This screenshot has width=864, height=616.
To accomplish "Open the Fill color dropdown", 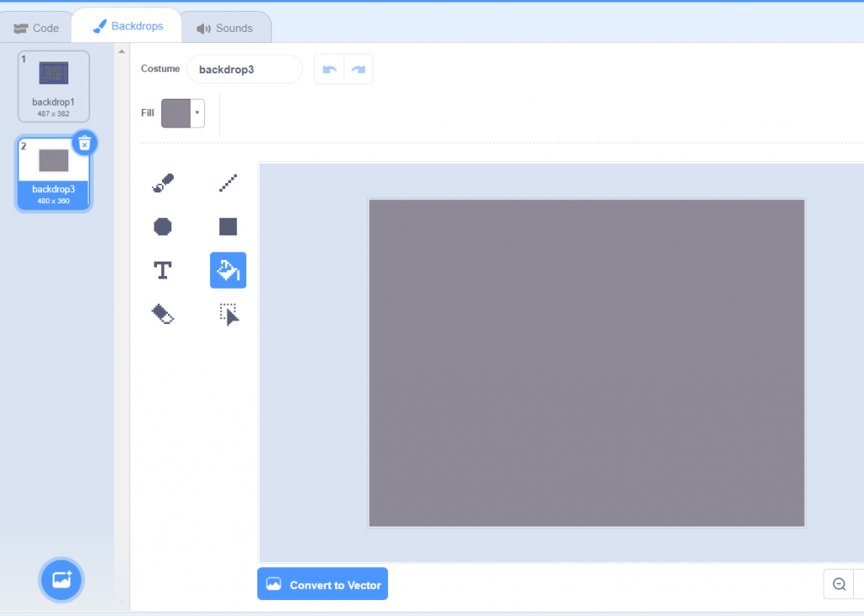I will pos(197,112).
